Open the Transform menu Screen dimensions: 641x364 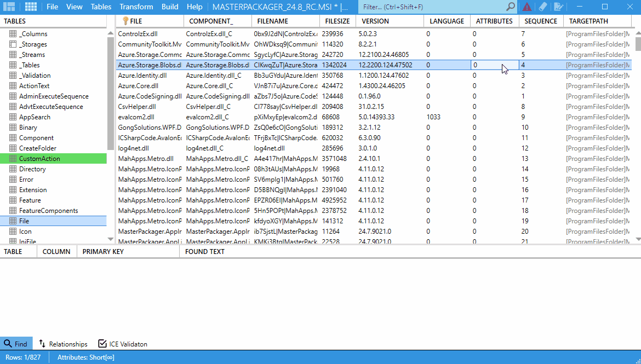136,7
